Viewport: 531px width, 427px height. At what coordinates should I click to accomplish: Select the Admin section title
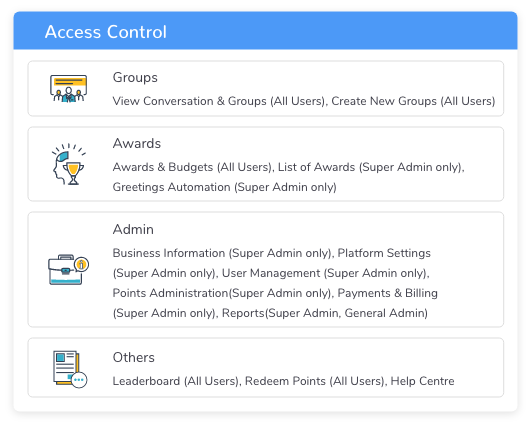133,229
